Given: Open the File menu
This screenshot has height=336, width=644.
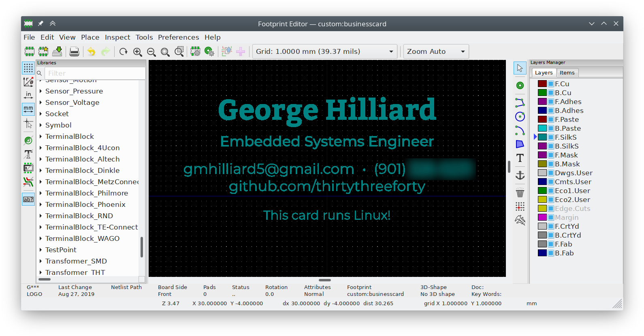Looking at the screenshot, I should point(29,37).
